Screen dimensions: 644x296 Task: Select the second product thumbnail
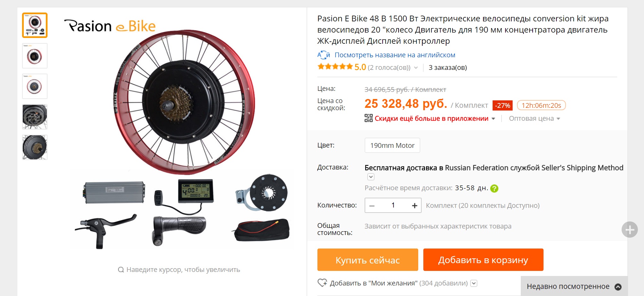pyautogui.click(x=35, y=56)
